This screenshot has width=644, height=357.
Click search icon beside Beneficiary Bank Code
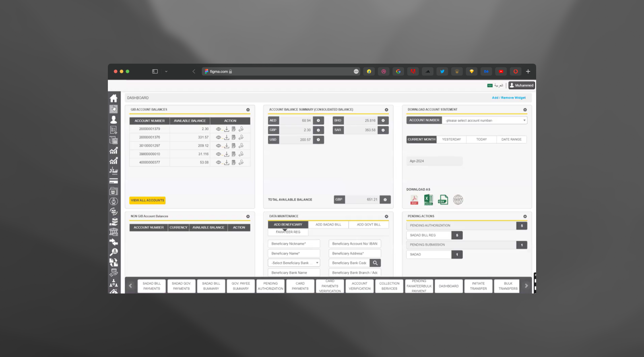point(375,263)
